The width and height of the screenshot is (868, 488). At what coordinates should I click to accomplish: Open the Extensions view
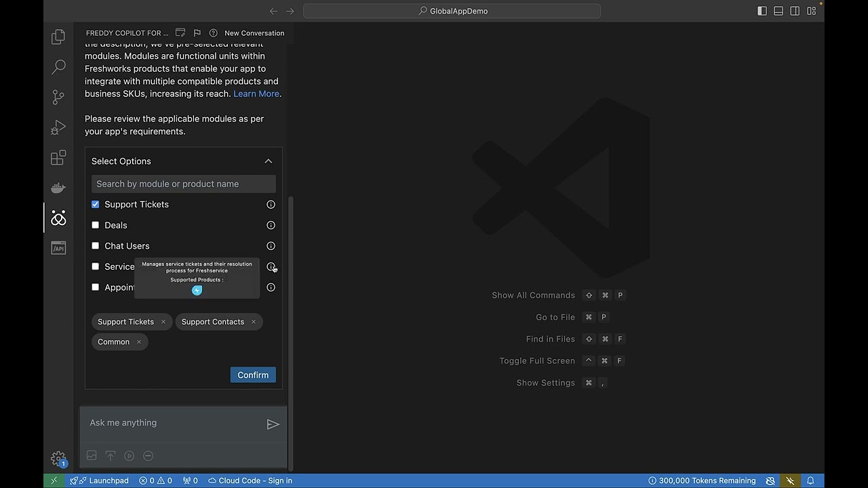tap(58, 158)
